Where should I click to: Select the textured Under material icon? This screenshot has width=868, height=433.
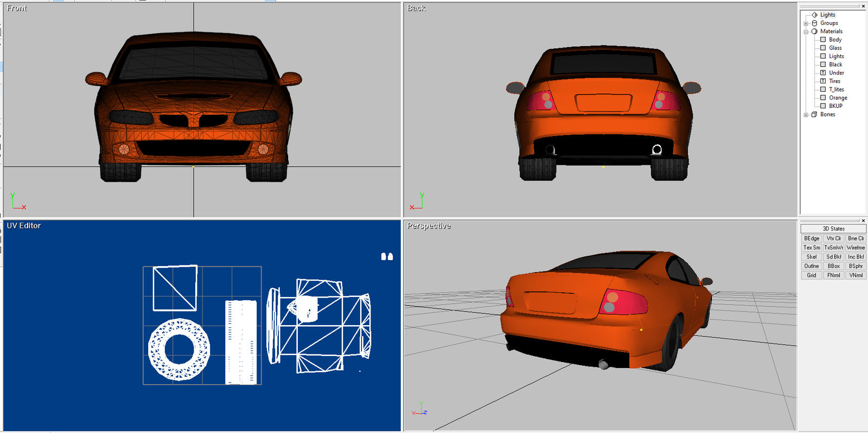click(x=823, y=73)
